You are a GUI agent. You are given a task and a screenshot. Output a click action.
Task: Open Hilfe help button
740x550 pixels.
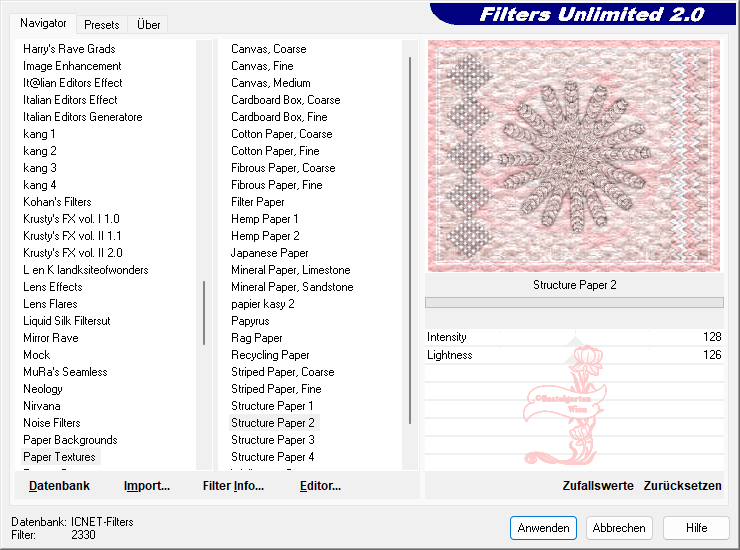click(696, 528)
